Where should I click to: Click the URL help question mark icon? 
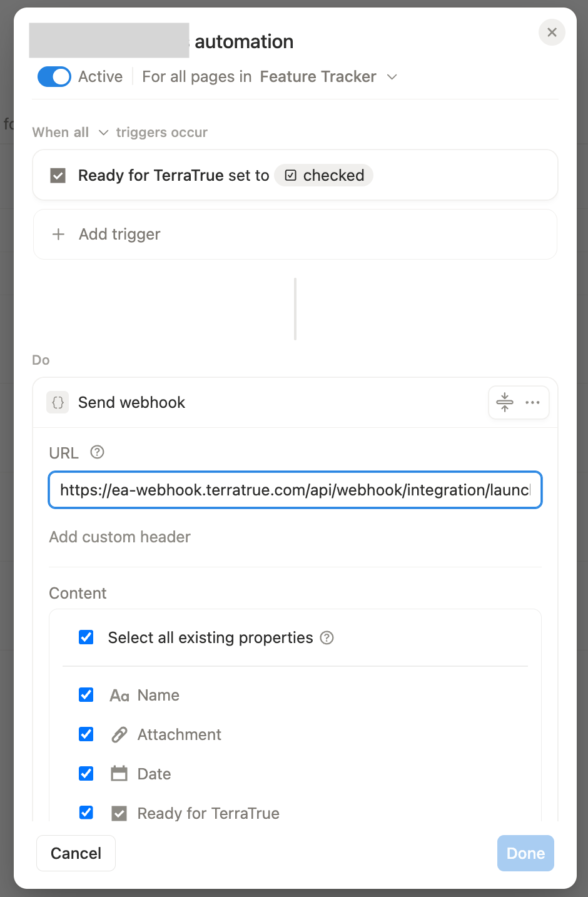(97, 452)
